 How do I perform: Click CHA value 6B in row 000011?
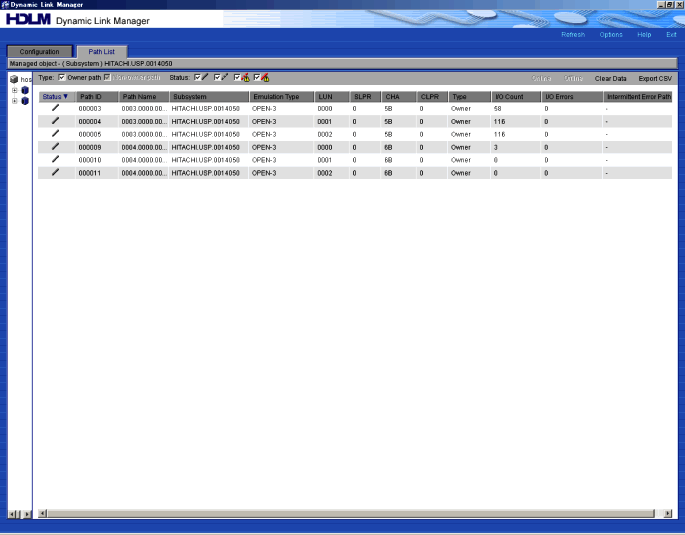click(388, 173)
